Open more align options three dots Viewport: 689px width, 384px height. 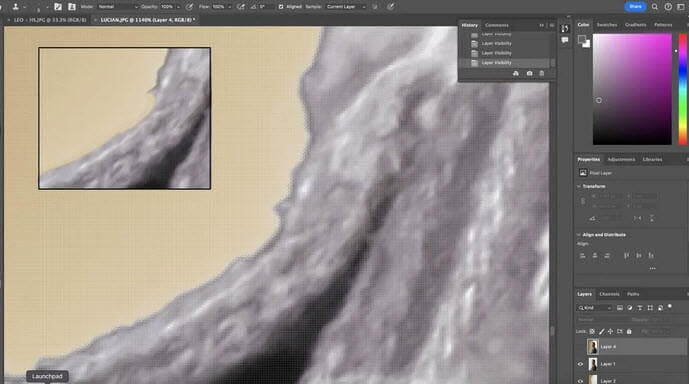[652, 268]
